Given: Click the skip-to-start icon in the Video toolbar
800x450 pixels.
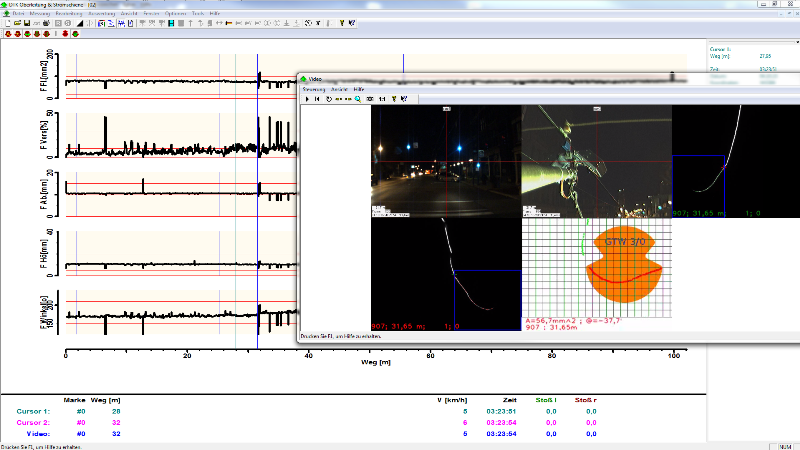Looking at the screenshot, I should [x=317, y=99].
